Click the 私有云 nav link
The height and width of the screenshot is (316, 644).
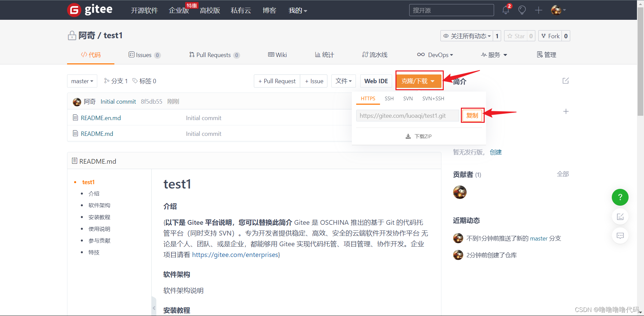tap(241, 10)
